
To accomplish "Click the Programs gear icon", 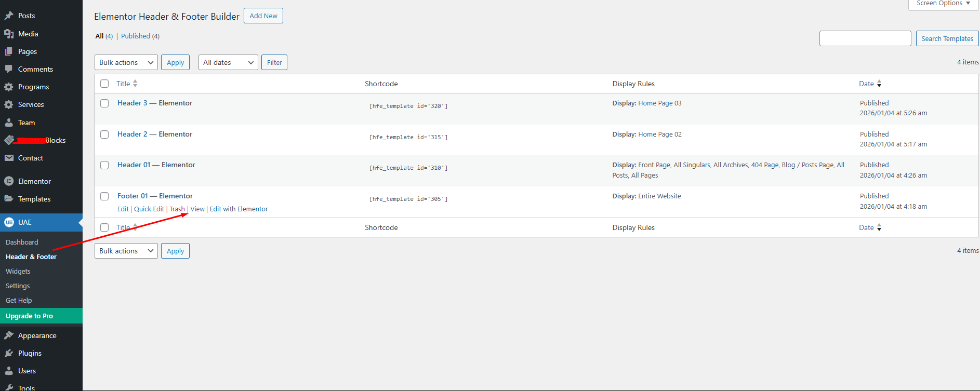I will tap(9, 87).
